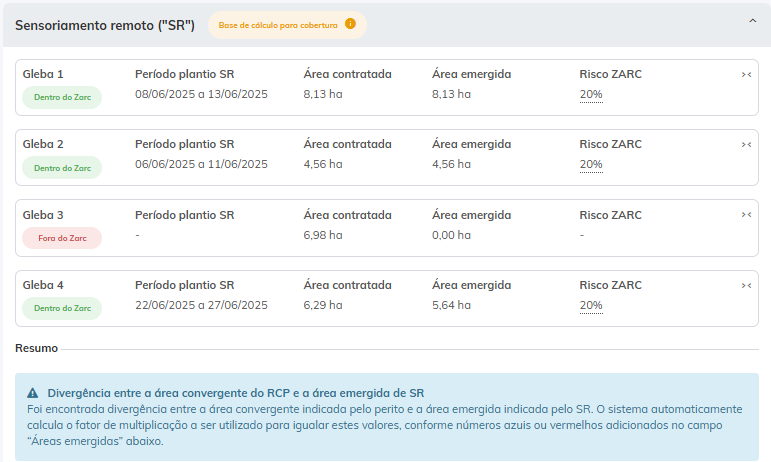Viewport: 771px width, 462px height.
Task: Expand the Gleba 2 row
Action: click(746, 145)
